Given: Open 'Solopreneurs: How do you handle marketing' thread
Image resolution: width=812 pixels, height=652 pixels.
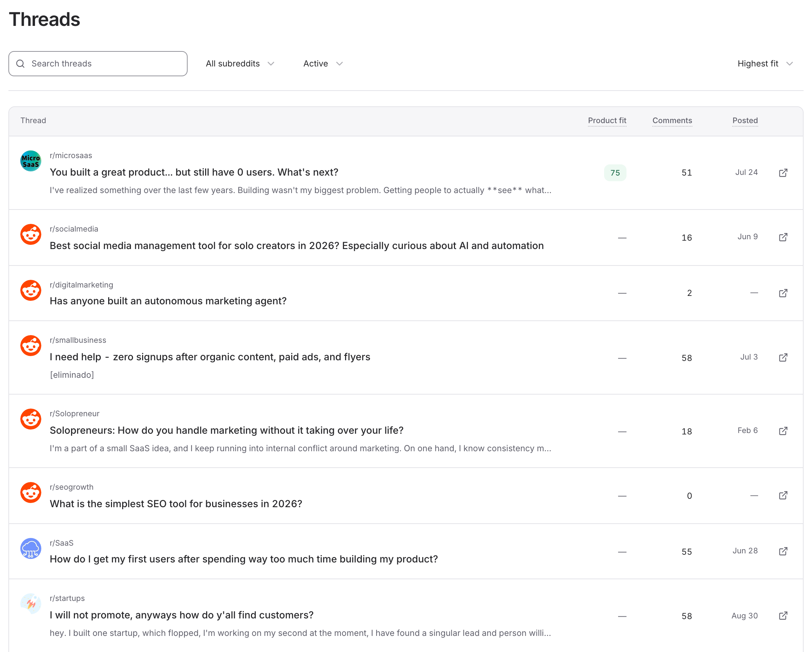Looking at the screenshot, I should tap(226, 430).
